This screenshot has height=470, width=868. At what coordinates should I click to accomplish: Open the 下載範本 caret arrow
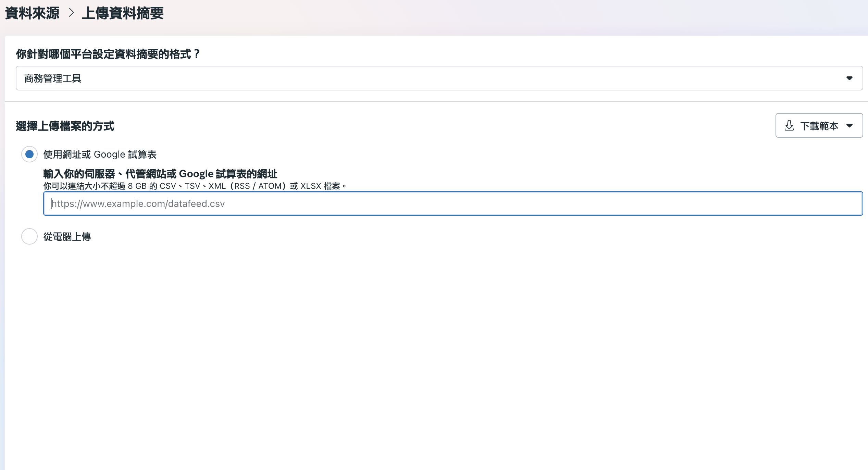pos(850,126)
